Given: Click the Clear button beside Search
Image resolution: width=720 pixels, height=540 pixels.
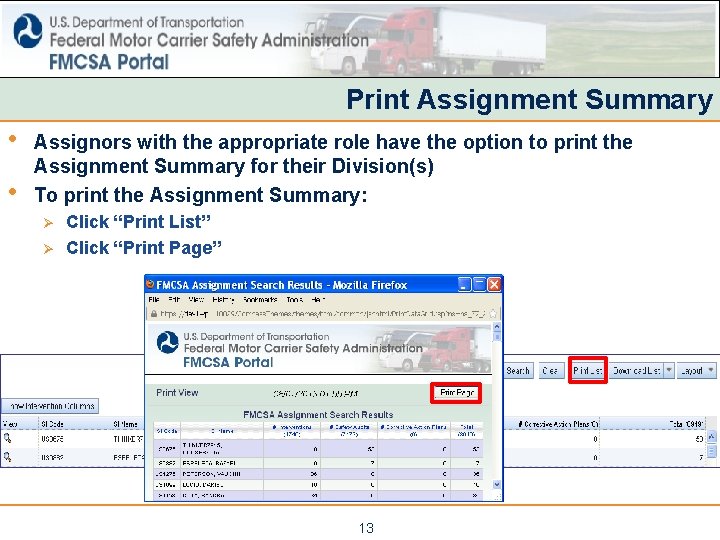Looking at the screenshot, I should point(550,371).
